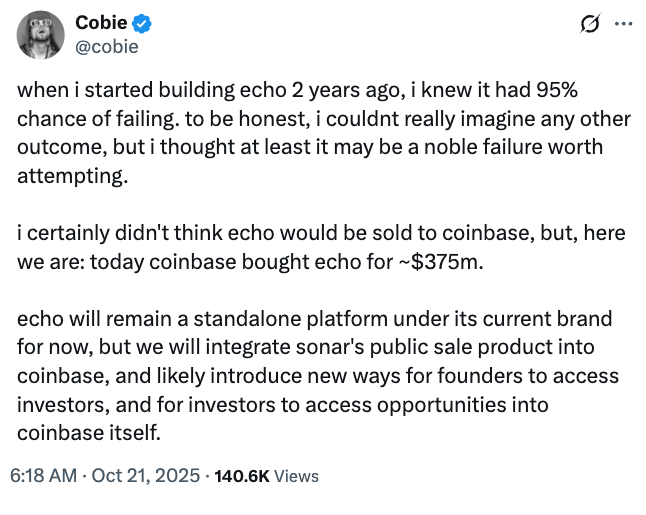The width and height of the screenshot is (646, 515).
Task: Open the more options ellipsis menu
Action: pos(622,23)
